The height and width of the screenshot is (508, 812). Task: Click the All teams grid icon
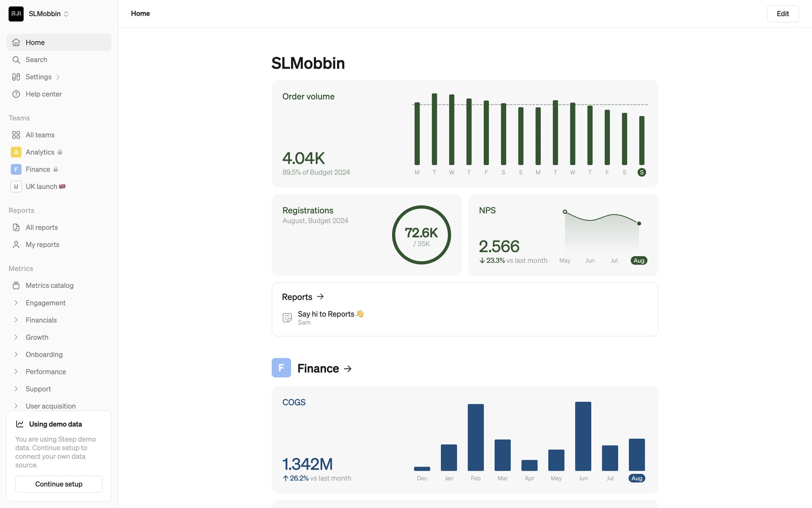point(16,135)
